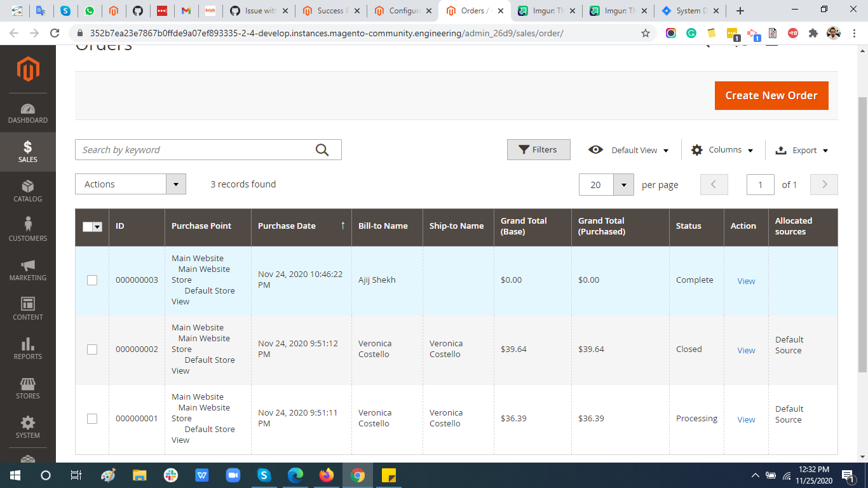868x488 pixels.
Task: Open the Stores settings section
Action: 28,388
